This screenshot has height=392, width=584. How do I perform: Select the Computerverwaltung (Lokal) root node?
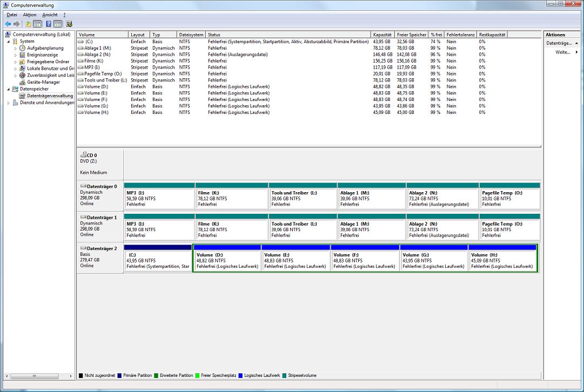click(x=42, y=34)
